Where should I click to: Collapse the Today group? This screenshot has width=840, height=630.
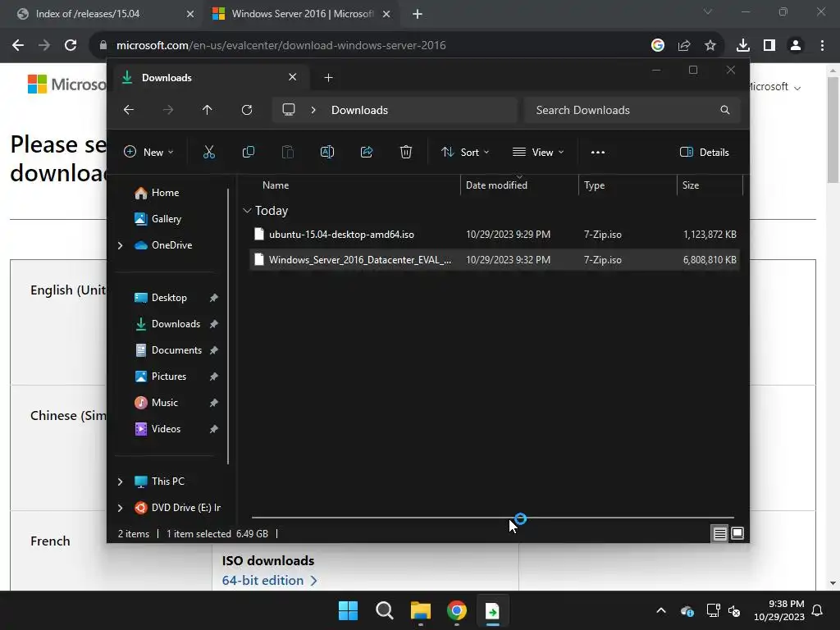[247, 211]
